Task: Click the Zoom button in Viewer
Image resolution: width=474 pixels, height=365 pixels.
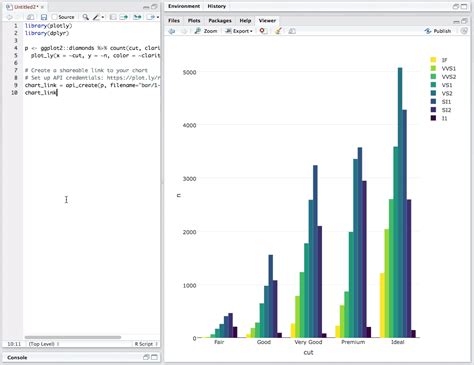Action: [206, 31]
